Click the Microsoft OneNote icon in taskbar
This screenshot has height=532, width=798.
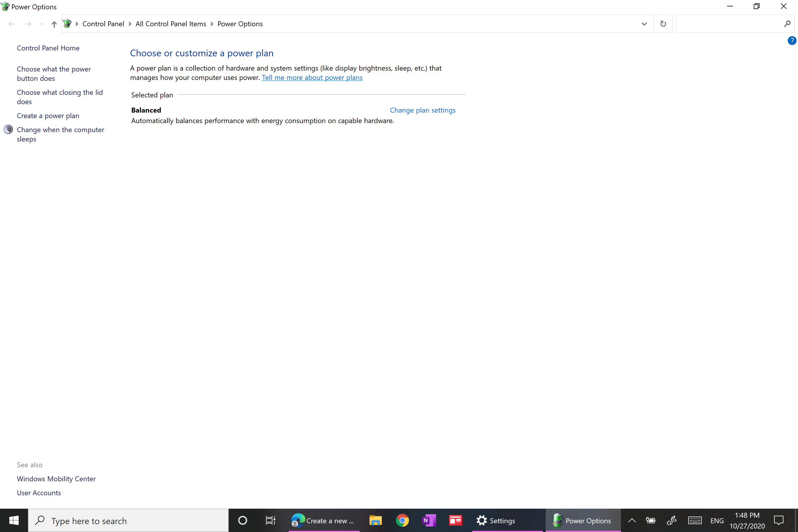429,520
